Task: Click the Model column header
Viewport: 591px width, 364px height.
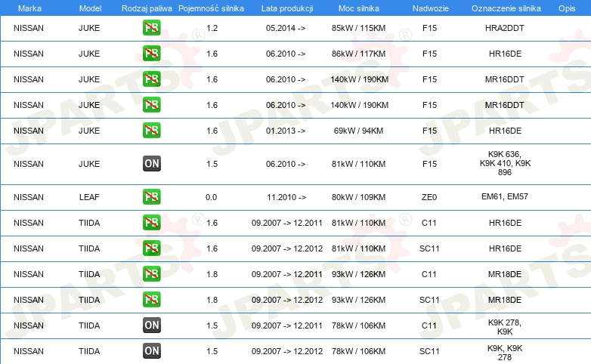Action: [x=90, y=8]
